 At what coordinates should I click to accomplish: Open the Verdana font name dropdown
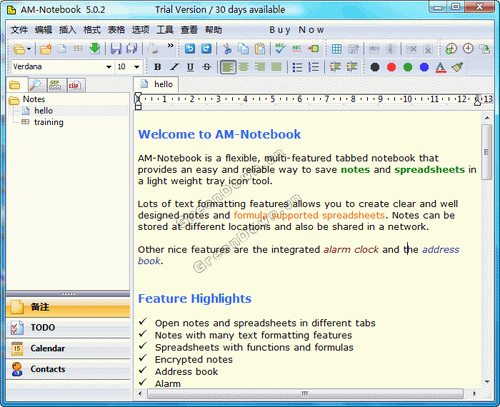[x=109, y=67]
